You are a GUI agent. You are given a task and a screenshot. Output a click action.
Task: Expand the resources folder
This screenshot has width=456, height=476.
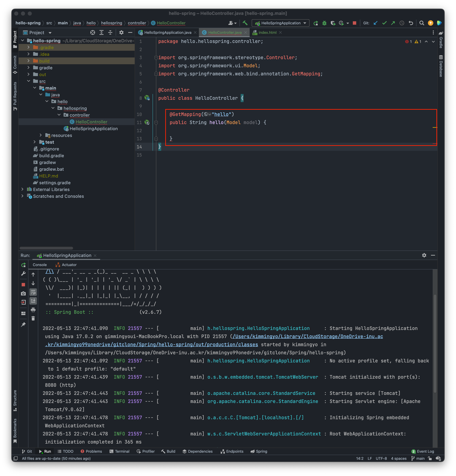(41, 135)
